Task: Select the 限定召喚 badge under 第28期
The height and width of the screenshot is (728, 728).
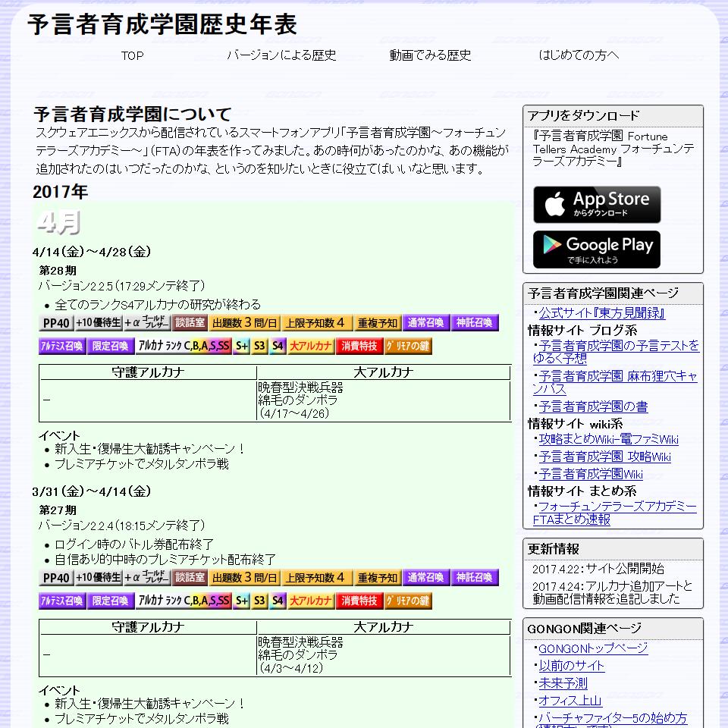Action: (x=111, y=346)
